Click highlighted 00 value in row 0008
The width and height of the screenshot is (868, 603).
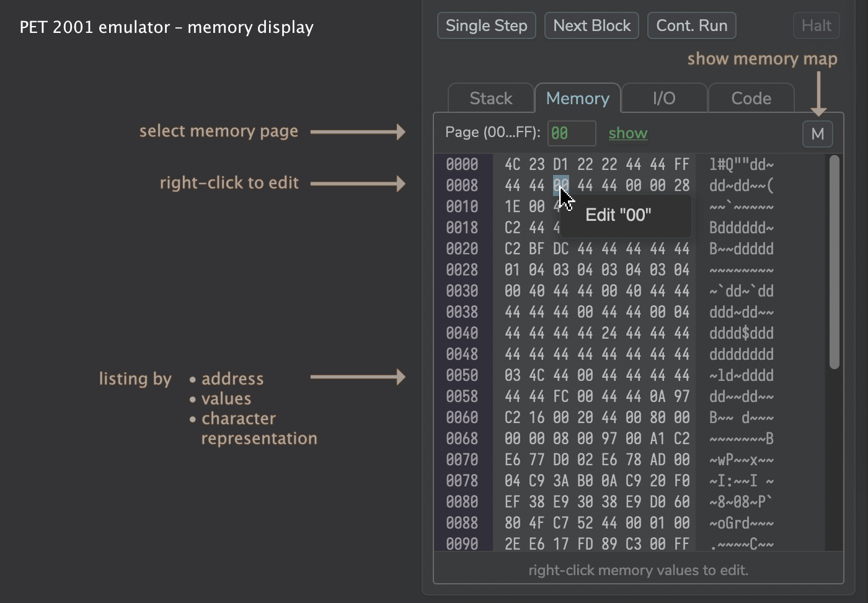(561, 185)
